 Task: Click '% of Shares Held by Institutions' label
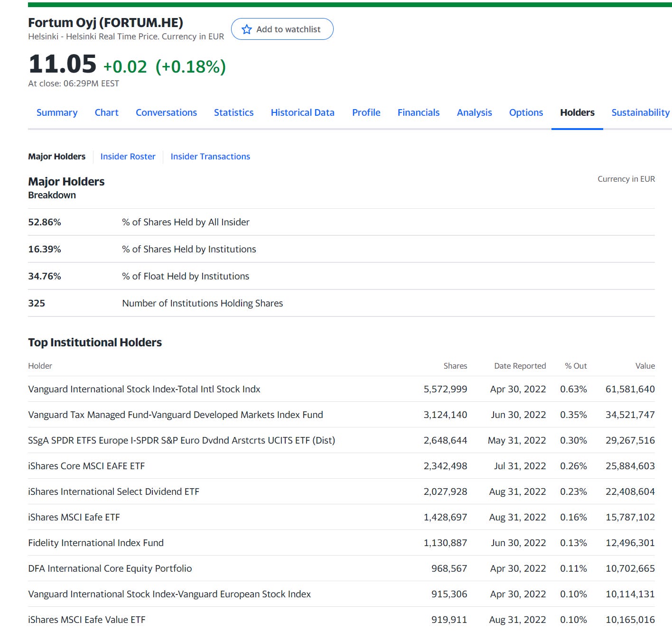point(189,249)
